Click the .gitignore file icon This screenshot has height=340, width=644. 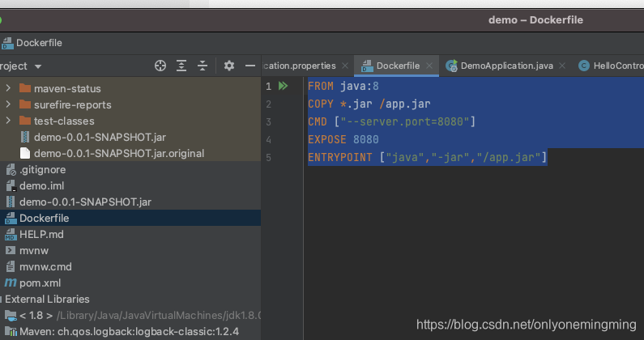(11, 169)
